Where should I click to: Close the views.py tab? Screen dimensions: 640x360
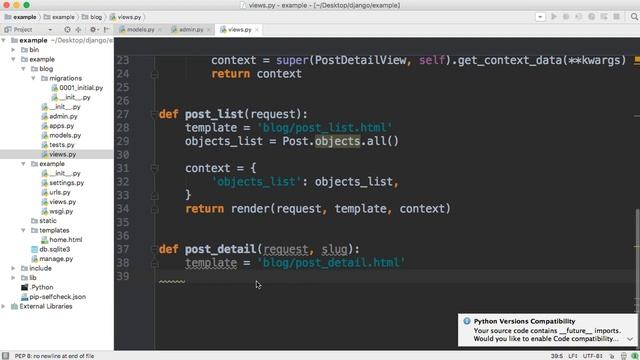257,30
